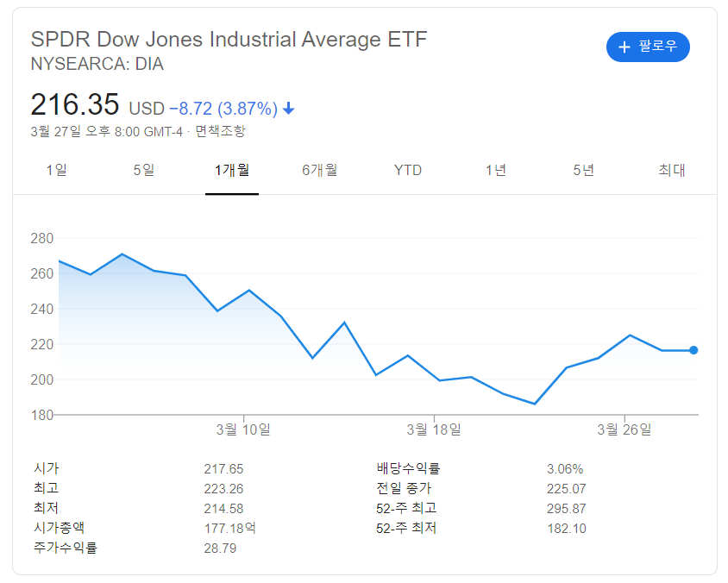Select the blue endpoint dot on the chart
Screen dimensions: 728x583
coord(693,349)
